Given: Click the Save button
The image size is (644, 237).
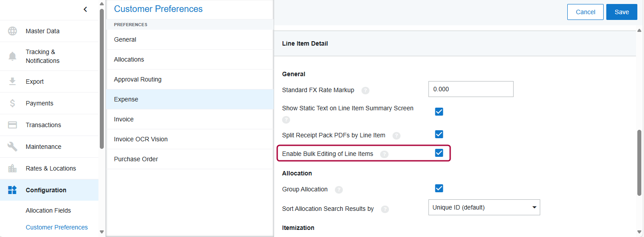Looking at the screenshot, I should 621,12.
